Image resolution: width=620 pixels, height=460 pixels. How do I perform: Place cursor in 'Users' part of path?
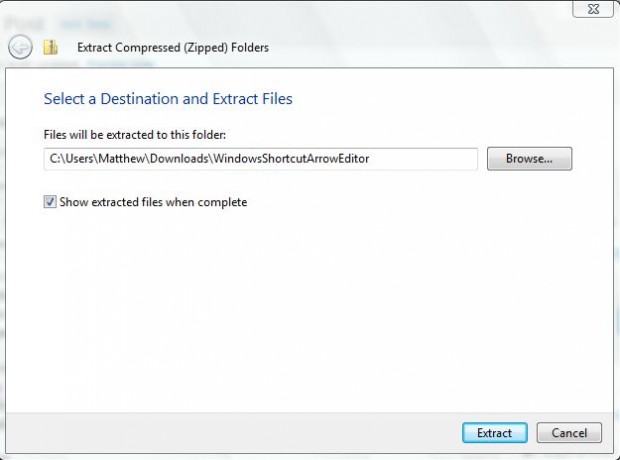click(x=79, y=159)
